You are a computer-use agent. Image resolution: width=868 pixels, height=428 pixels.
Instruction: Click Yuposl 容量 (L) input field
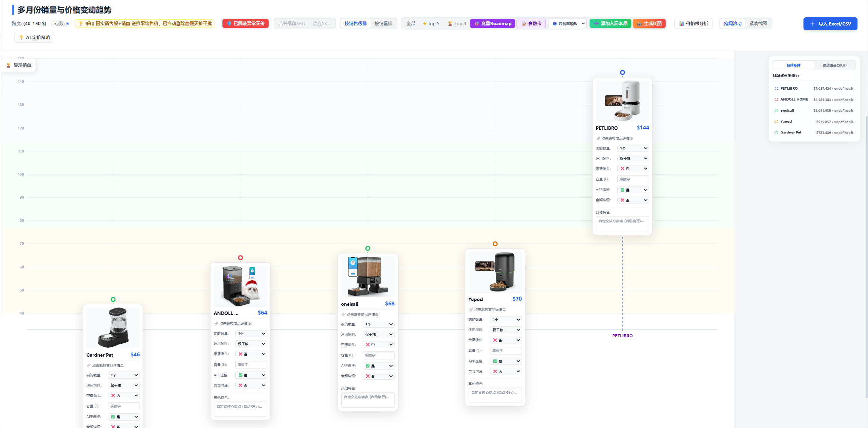click(506, 351)
